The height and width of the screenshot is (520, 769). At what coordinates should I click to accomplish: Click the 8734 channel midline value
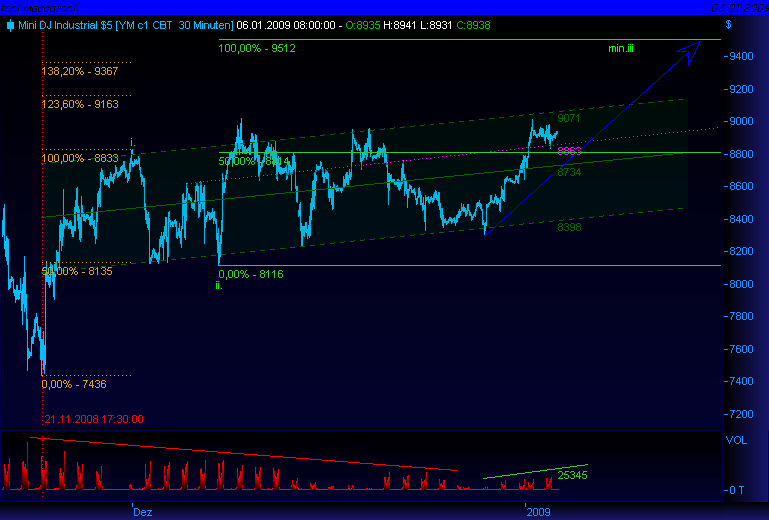pos(569,172)
